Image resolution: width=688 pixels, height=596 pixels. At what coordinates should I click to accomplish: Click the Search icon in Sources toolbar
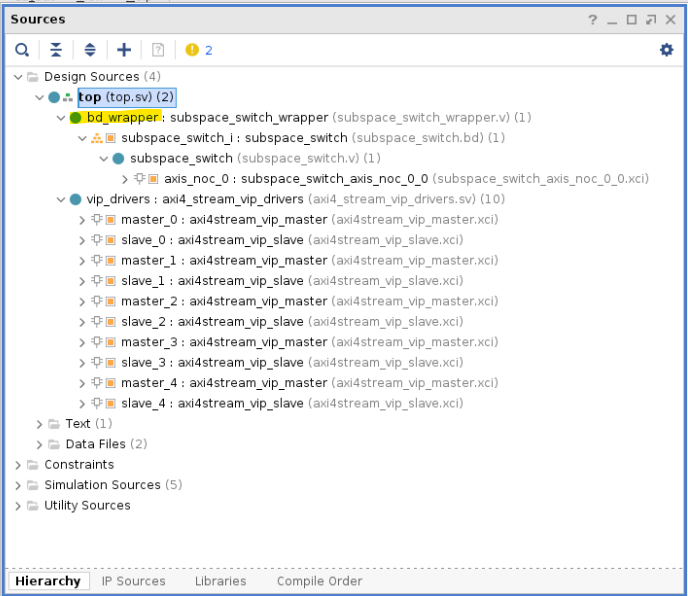22,50
